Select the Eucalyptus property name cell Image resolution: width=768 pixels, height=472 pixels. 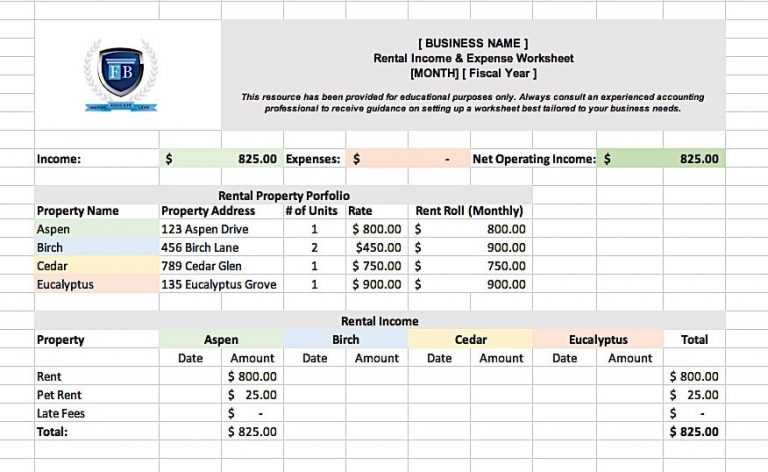[x=96, y=284]
